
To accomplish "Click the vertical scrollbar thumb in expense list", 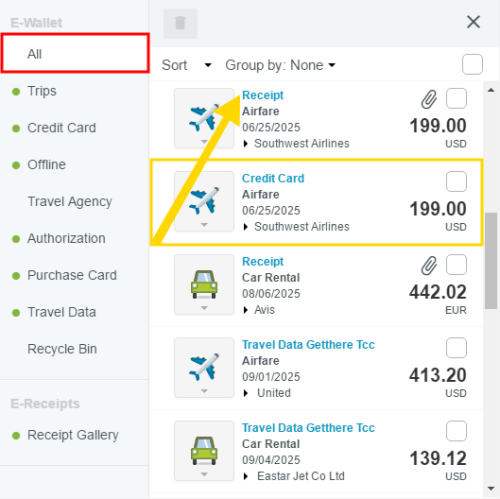I will tap(491, 261).
